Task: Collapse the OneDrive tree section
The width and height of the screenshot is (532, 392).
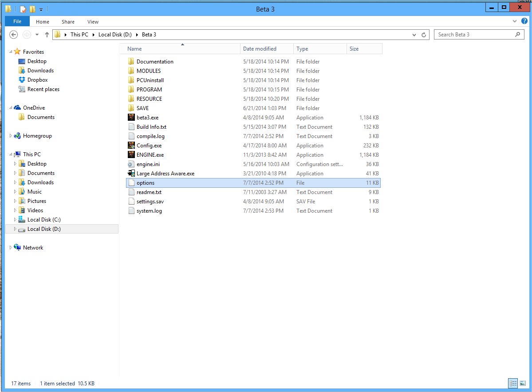Action: tap(11, 107)
